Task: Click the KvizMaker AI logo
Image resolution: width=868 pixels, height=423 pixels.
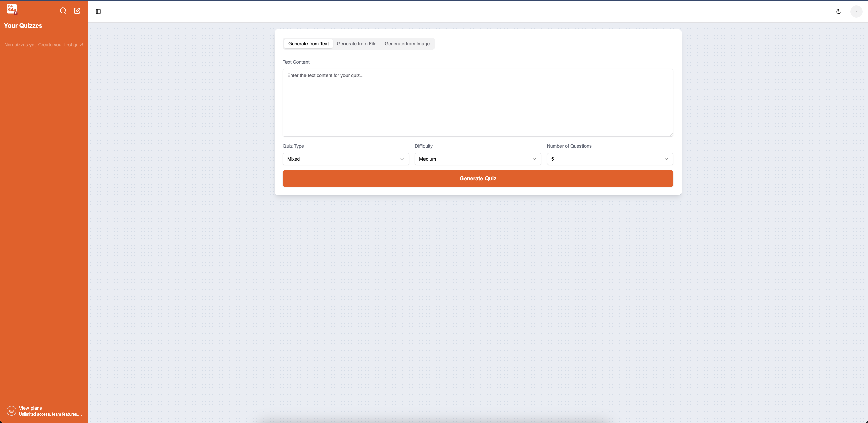Action: [x=12, y=9]
